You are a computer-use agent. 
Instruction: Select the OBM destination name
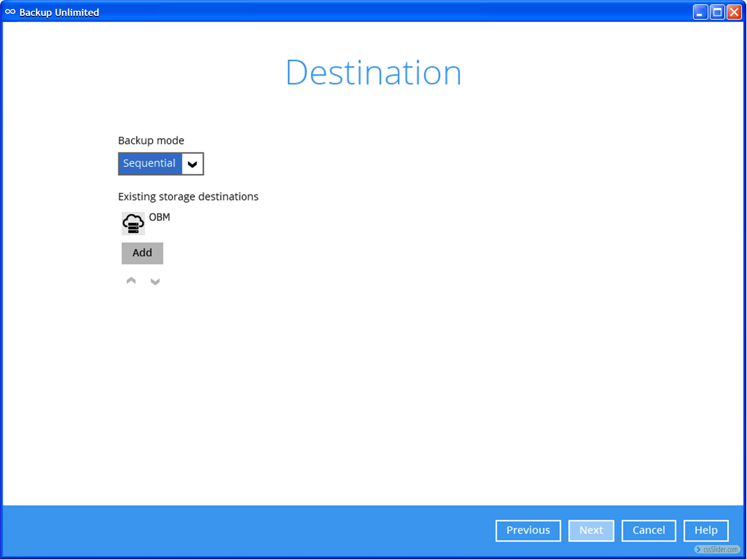pos(160,217)
